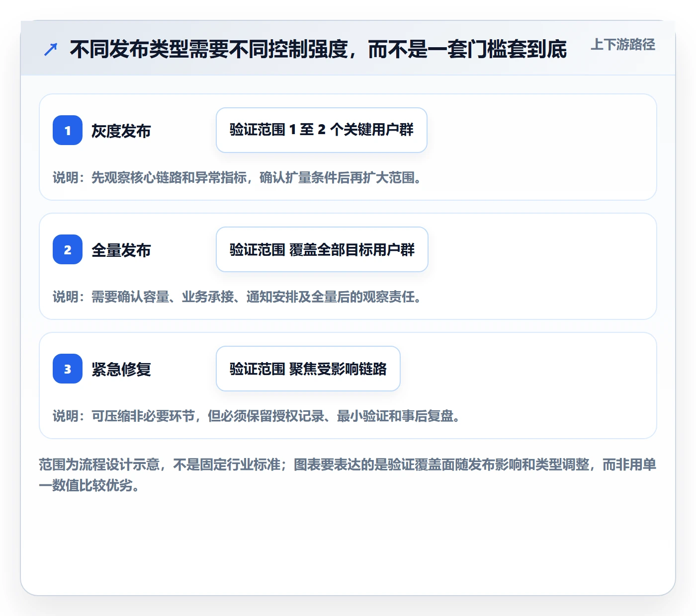This screenshot has width=696, height=616.
Task: Select the 验证范围 1 至 2 个关键用户群 pill
Action: tap(322, 130)
